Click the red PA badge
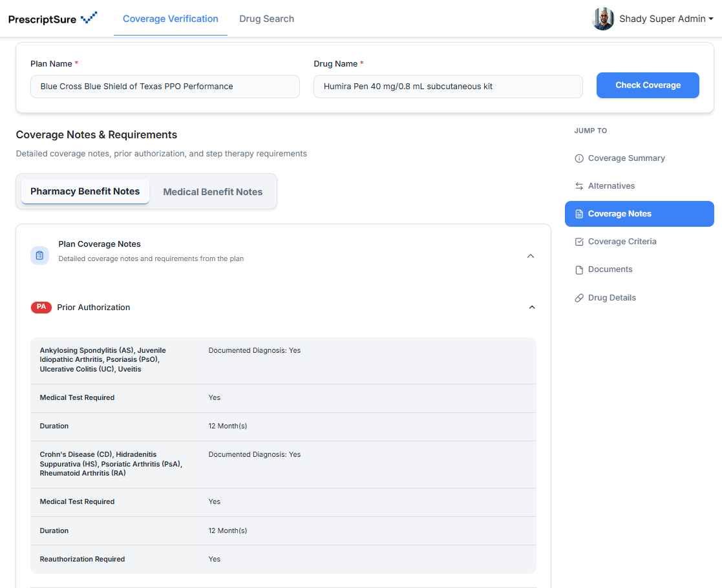This screenshot has width=722, height=588. (x=41, y=308)
